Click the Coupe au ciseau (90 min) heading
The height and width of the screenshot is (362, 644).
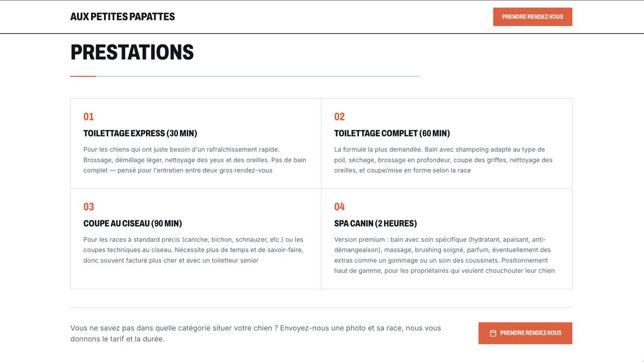pos(132,224)
